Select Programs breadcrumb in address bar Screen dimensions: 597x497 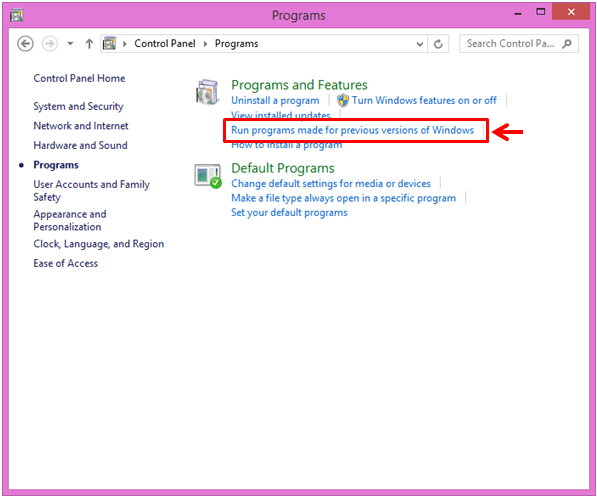(236, 44)
